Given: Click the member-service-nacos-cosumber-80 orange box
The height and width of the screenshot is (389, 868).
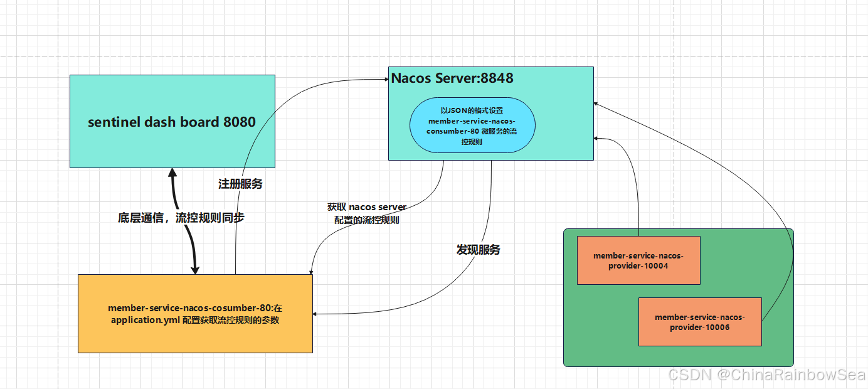Looking at the screenshot, I should (194, 312).
